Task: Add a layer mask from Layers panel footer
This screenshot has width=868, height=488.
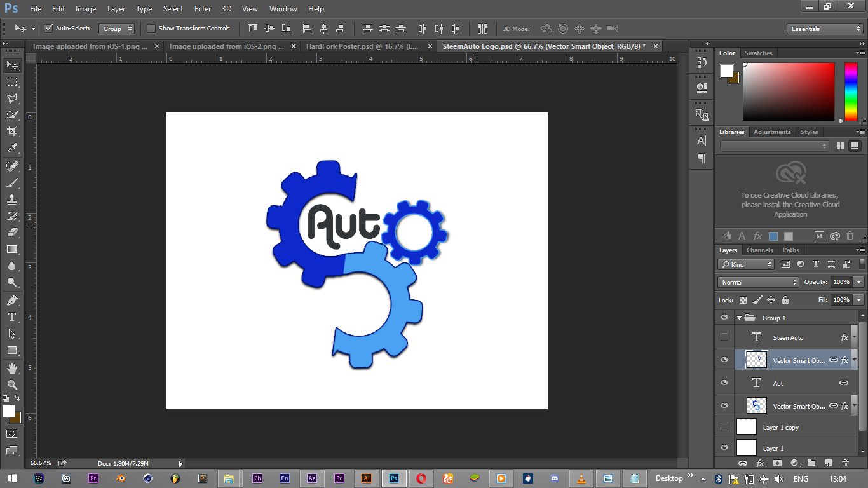Action: [776, 463]
